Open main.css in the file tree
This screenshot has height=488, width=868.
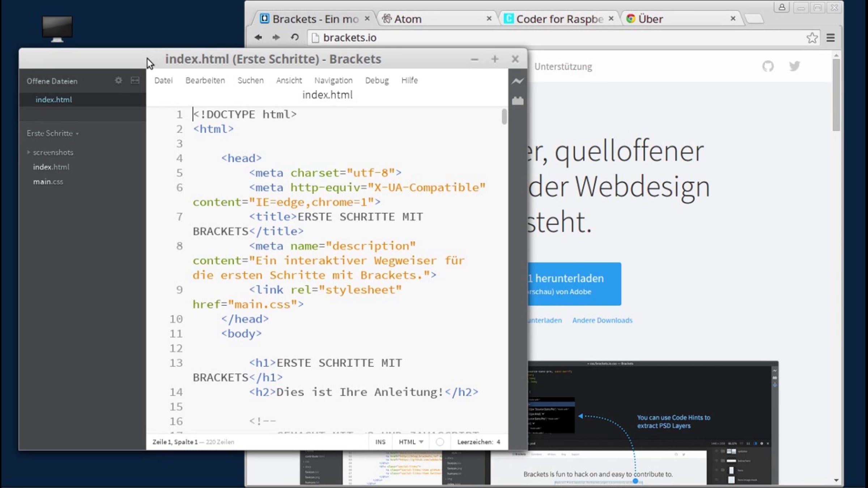(48, 182)
